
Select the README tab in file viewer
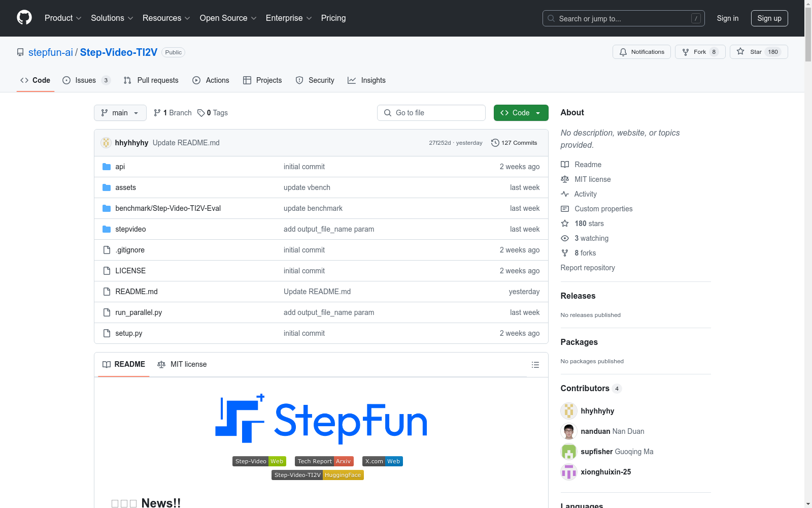(124, 364)
